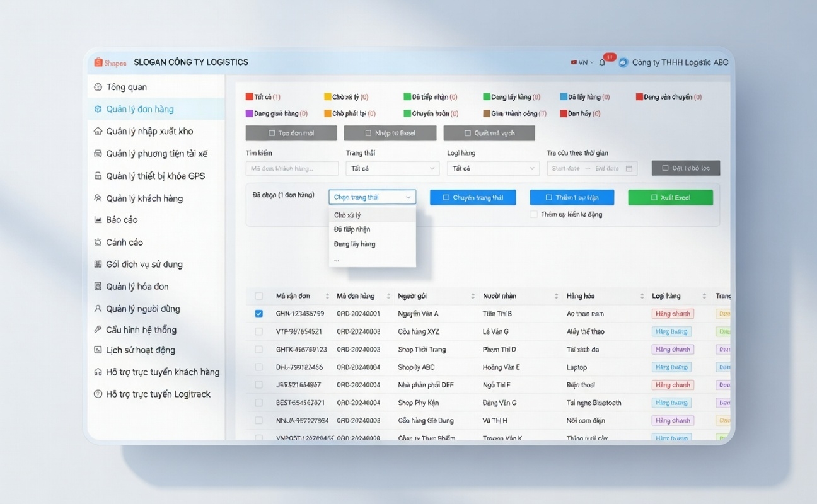Open the Loại hàng filter dropdown

pos(492,168)
